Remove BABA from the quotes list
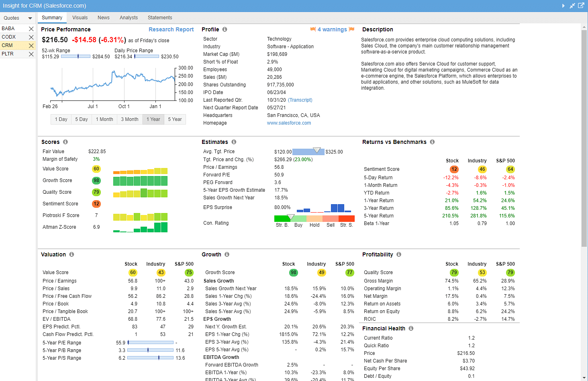588x381 pixels. pyautogui.click(x=31, y=29)
